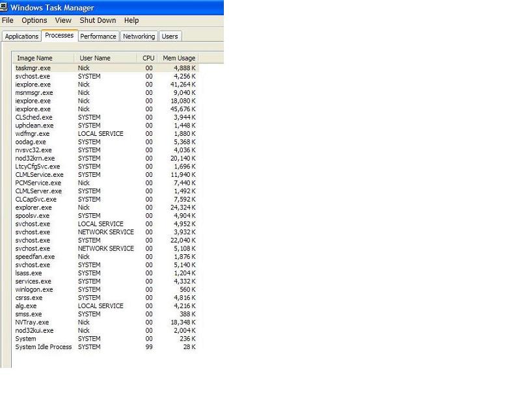Select the svchost.exe row using 22,040 K
The width and height of the screenshot is (525, 420).
click(x=106, y=241)
